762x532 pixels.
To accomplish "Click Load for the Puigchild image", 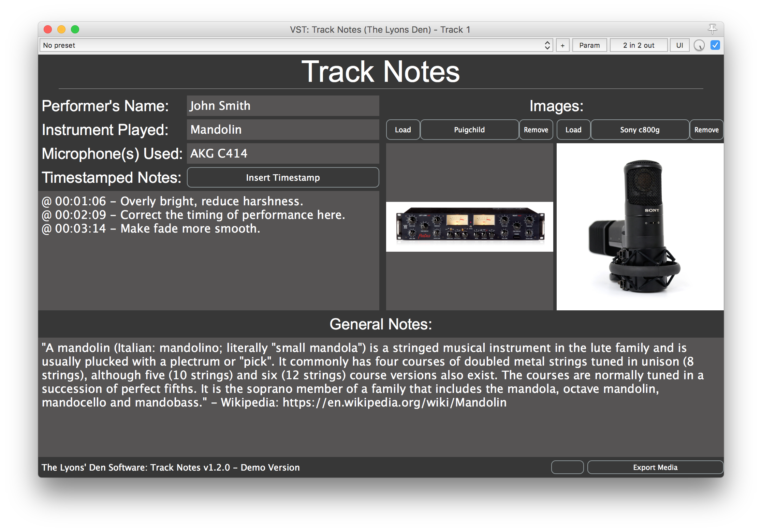I will click(x=403, y=130).
